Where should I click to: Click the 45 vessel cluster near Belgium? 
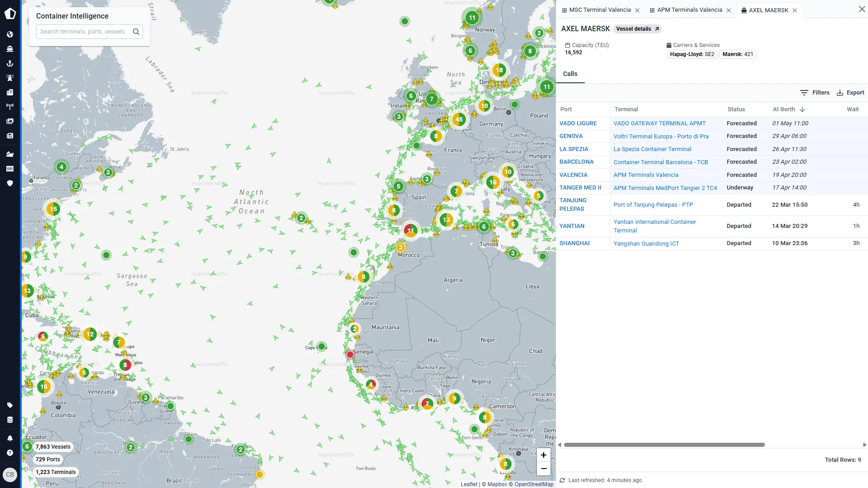[x=459, y=120]
